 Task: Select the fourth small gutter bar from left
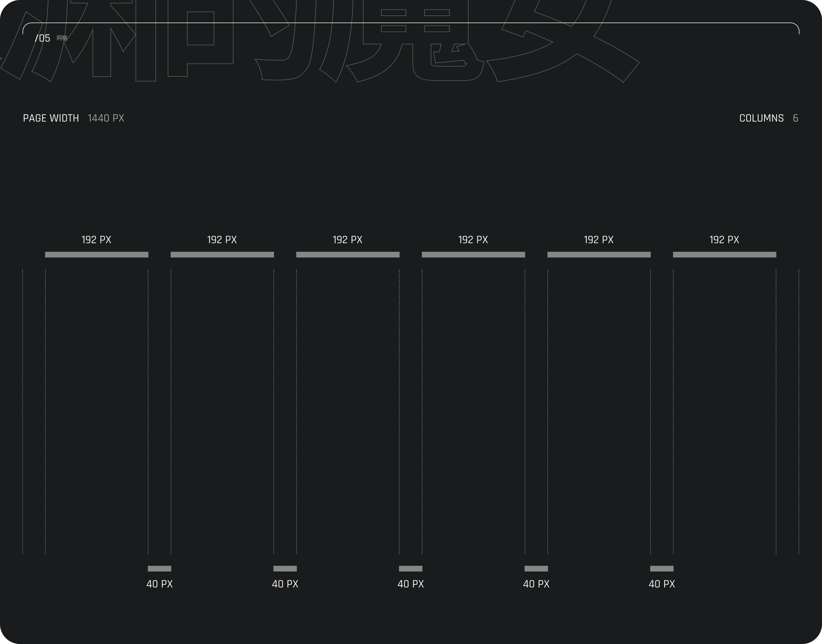tap(536, 569)
